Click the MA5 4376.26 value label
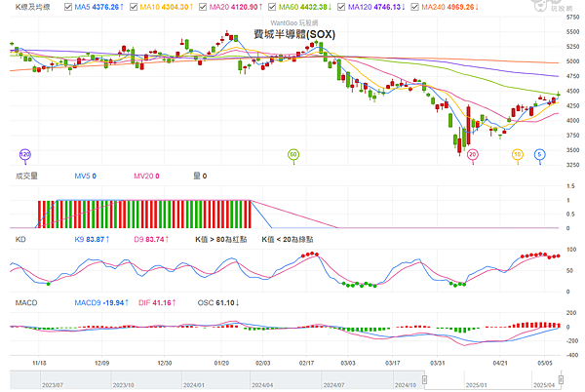This screenshot has width=585, height=392. (x=98, y=7)
